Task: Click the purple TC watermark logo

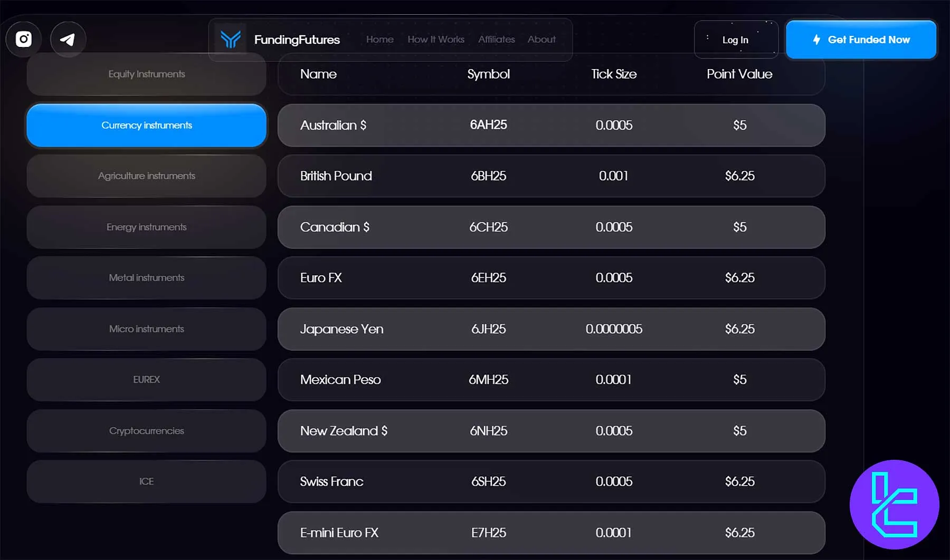Action: (894, 505)
